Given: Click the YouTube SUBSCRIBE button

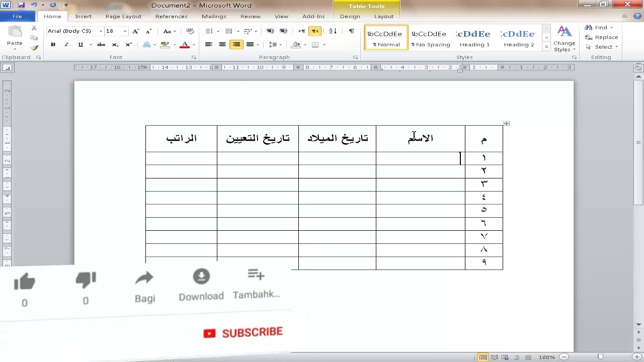Looking at the screenshot, I should tap(244, 333).
